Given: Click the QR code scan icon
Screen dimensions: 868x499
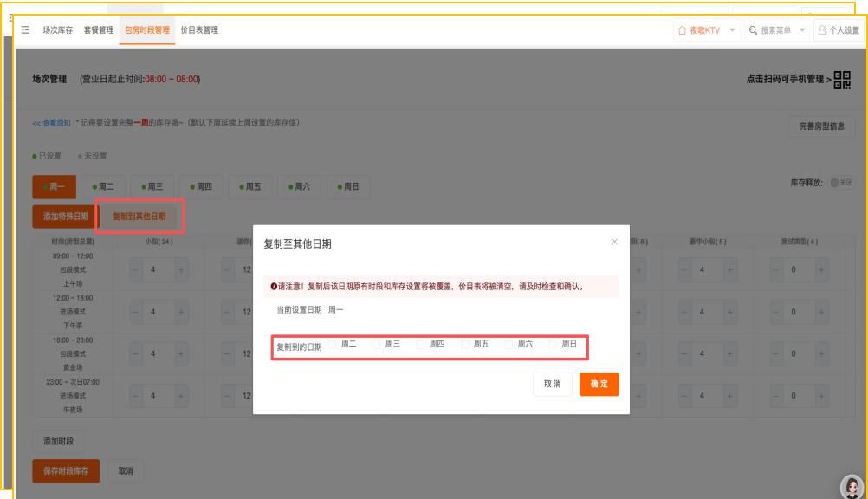Looking at the screenshot, I should point(842,80).
